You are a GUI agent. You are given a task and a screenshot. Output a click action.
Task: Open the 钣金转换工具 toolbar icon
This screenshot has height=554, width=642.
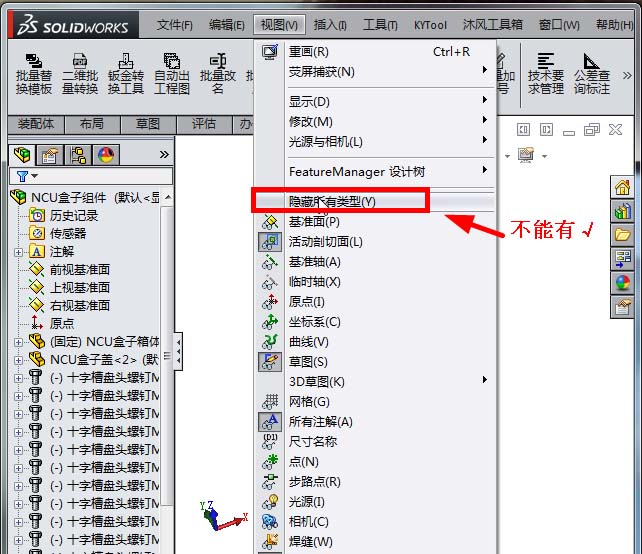(126, 75)
